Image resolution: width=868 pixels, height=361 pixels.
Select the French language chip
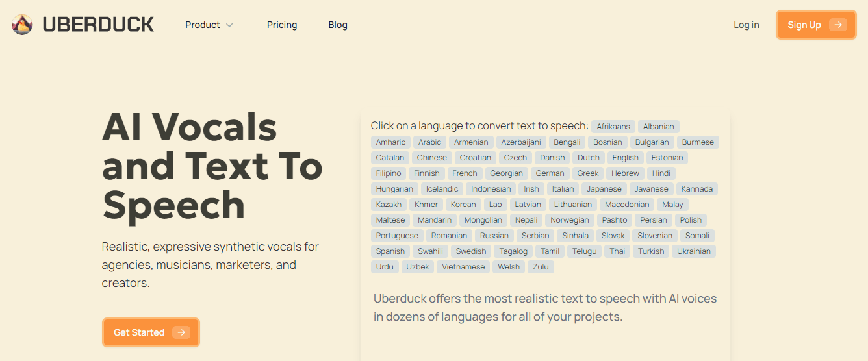[465, 173]
